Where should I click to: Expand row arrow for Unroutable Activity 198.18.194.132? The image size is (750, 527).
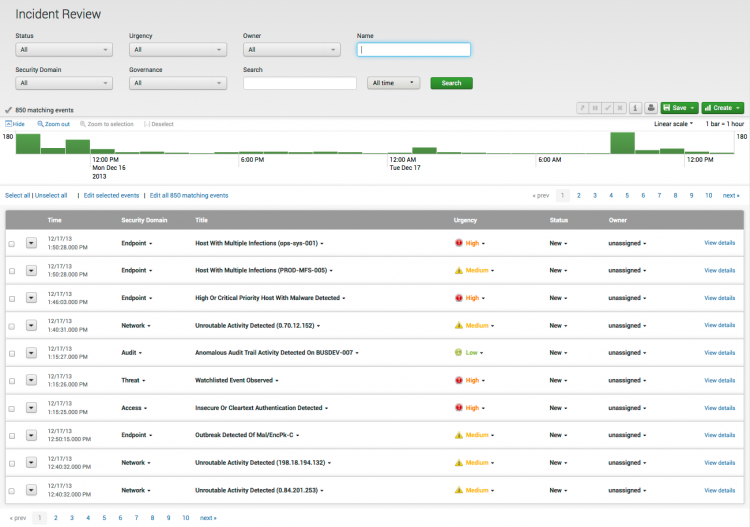tap(31, 462)
